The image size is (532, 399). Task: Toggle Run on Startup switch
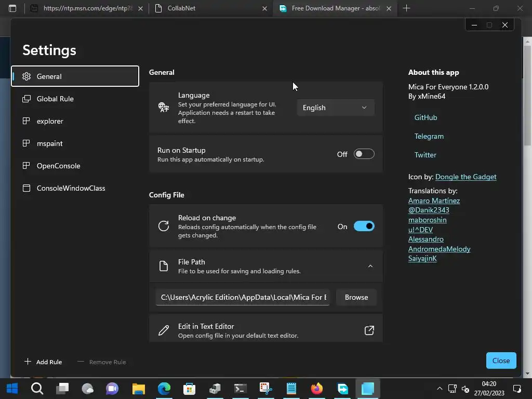tap(364, 154)
